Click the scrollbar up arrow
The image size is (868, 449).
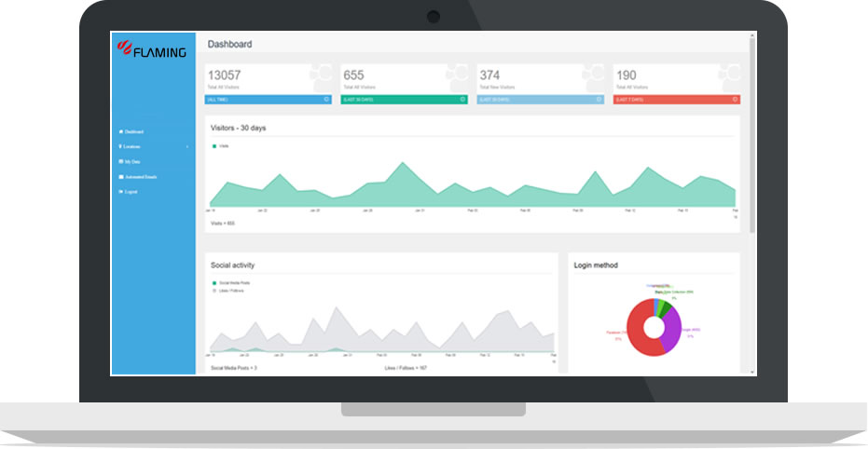click(x=751, y=34)
